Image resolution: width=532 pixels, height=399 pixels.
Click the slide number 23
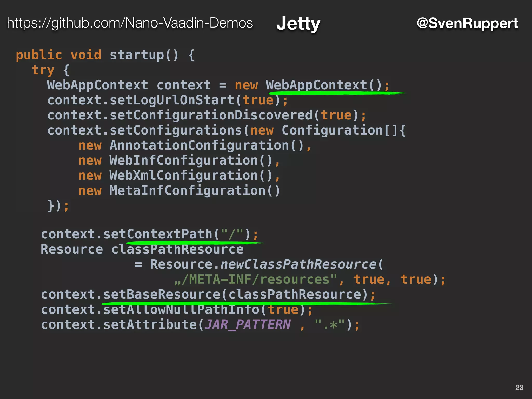[x=519, y=387]
